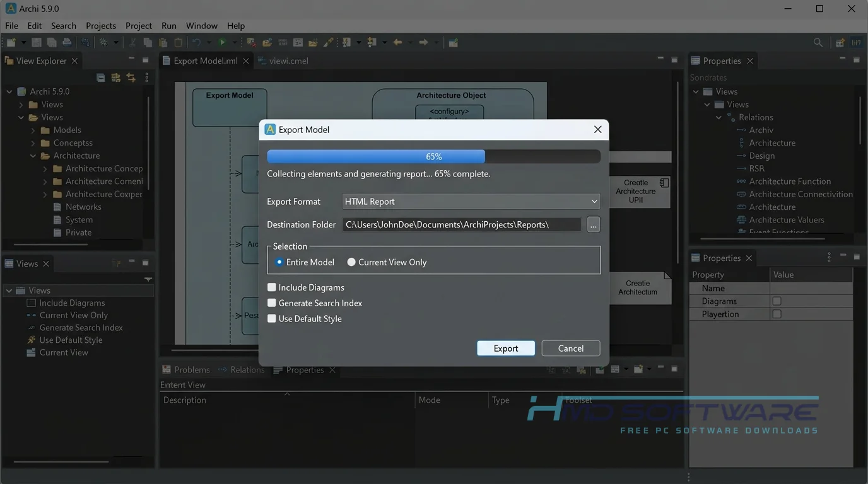868x484 pixels.
Task: Open View Explorer three-dot view menu
Action: (x=146, y=78)
